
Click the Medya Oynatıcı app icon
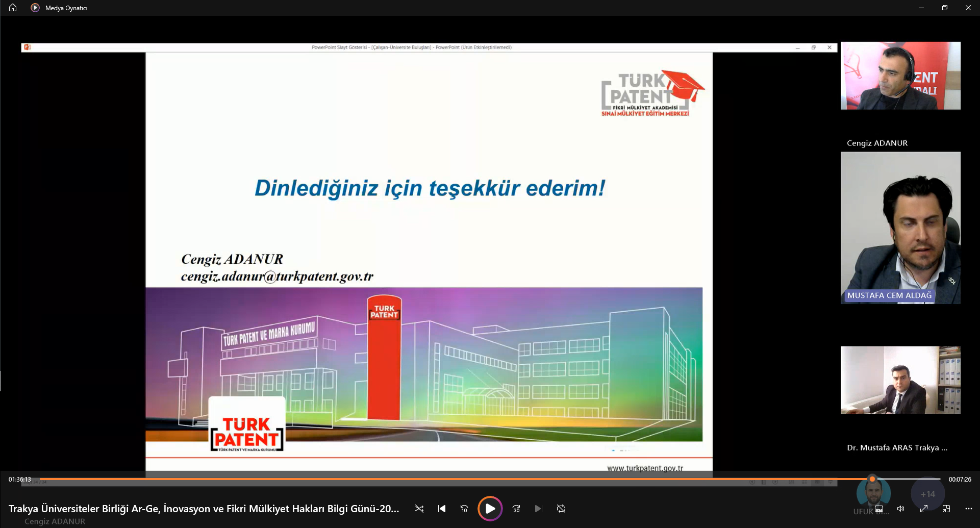coord(35,8)
